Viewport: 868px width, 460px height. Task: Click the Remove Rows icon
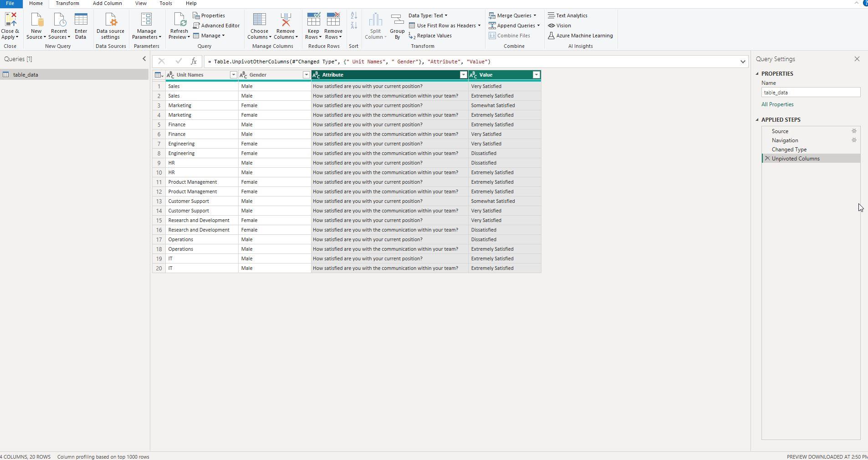tap(333, 20)
